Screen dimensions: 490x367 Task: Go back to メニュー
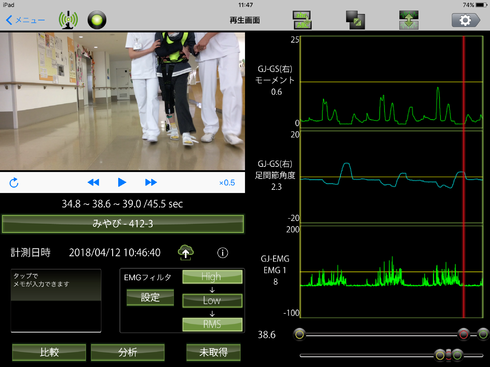25,20
